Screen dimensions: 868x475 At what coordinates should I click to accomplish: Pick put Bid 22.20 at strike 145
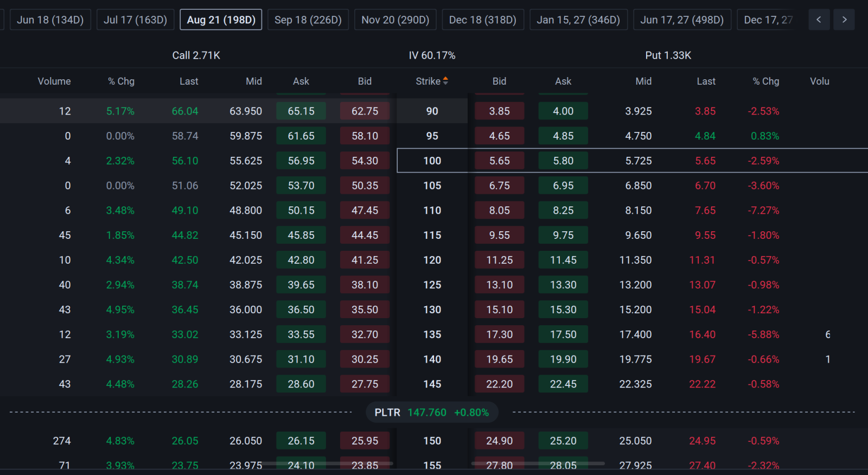click(500, 384)
